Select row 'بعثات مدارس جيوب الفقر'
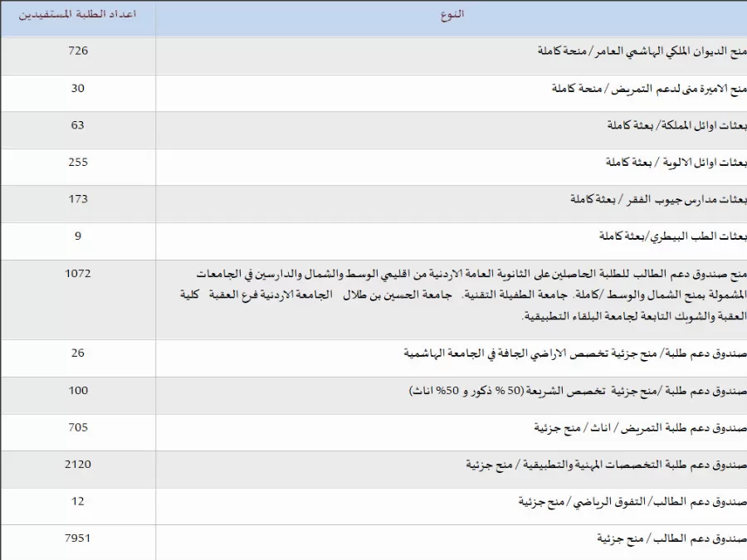 pos(373,204)
